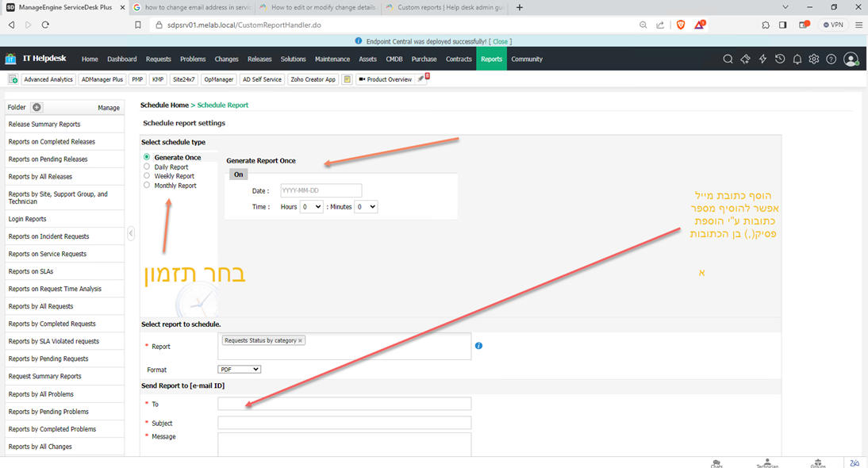Viewport: 868px width, 468px height.
Task: Click the notifications bell icon
Action: click(797, 59)
